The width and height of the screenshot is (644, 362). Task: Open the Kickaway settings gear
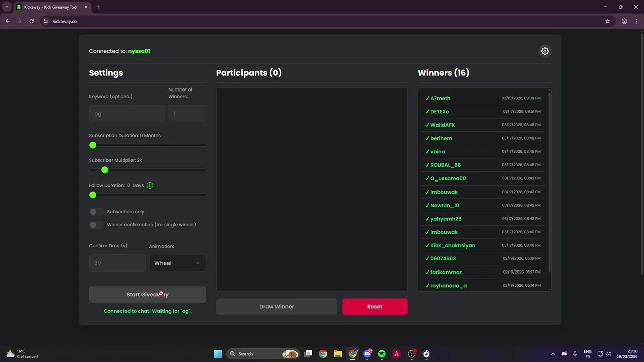(545, 51)
